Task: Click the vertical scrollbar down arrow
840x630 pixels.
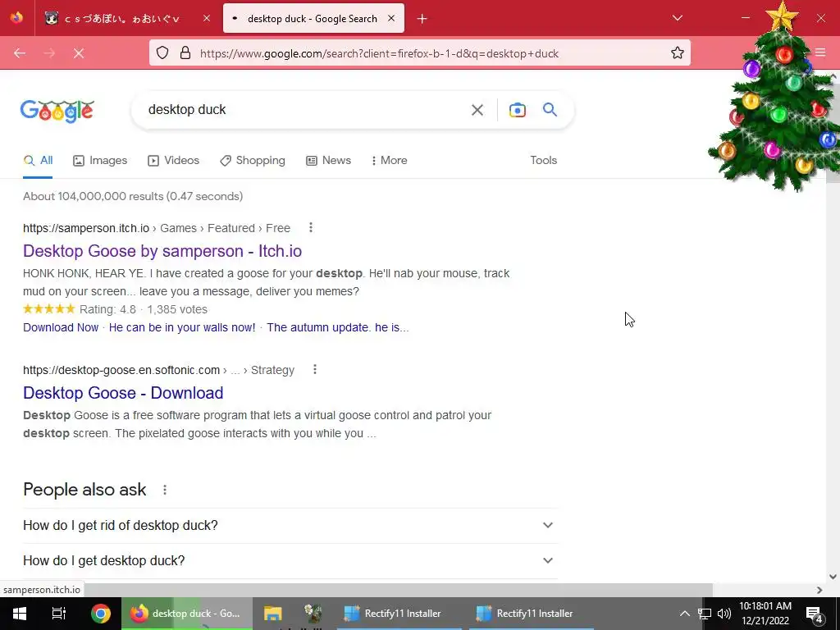Action: point(833,577)
